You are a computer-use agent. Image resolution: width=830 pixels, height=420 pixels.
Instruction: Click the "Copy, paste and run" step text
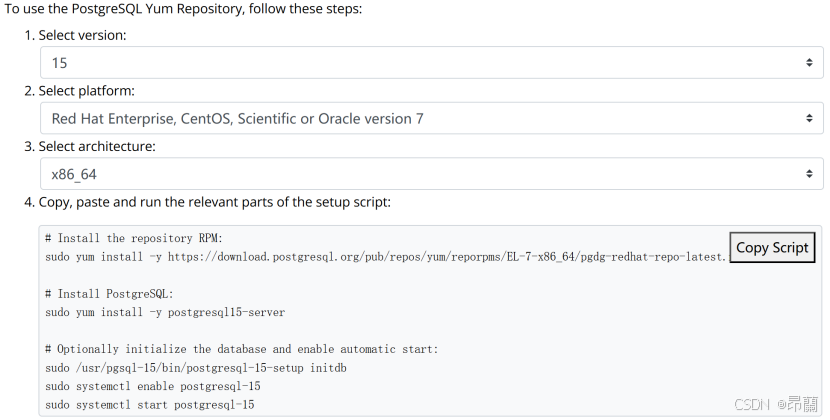(214, 202)
